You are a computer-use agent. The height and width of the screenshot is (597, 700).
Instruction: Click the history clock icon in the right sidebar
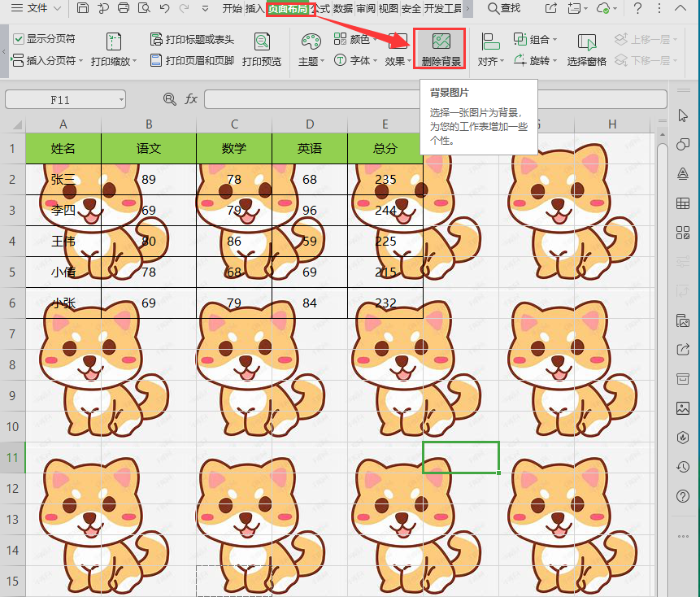point(683,466)
